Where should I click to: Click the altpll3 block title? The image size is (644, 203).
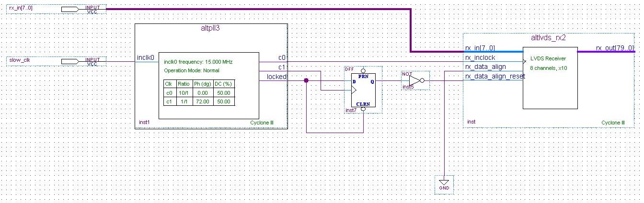point(211,28)
